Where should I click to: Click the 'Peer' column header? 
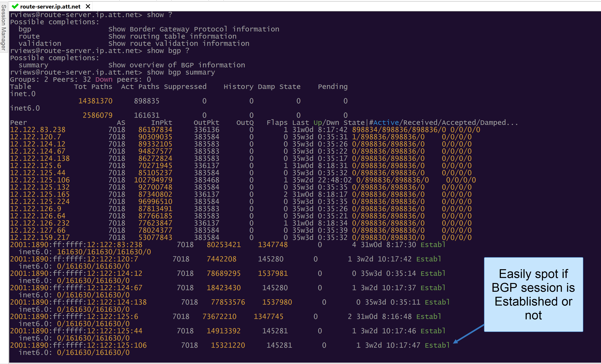point(18,122)
